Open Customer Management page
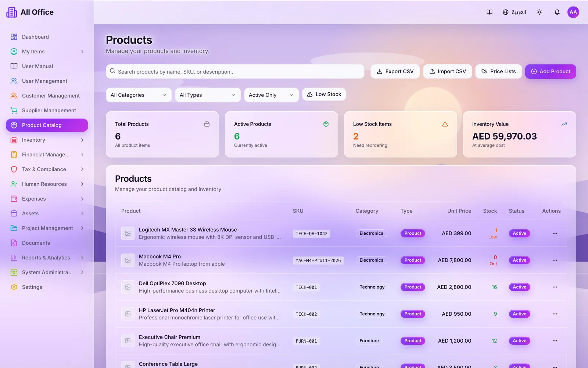Viewport: 588px width, 368px height. coord(47,96)
